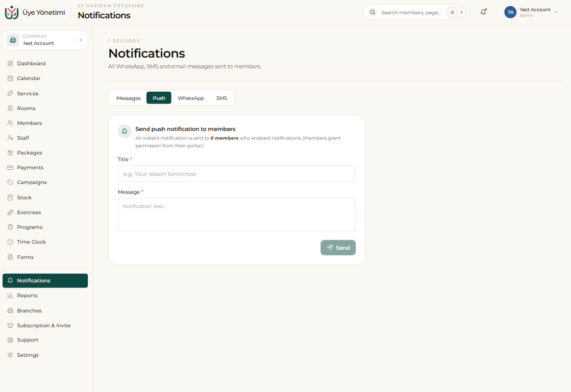Select the Push tab
Viewport: 571px width, 392px height.
[159, 98]
